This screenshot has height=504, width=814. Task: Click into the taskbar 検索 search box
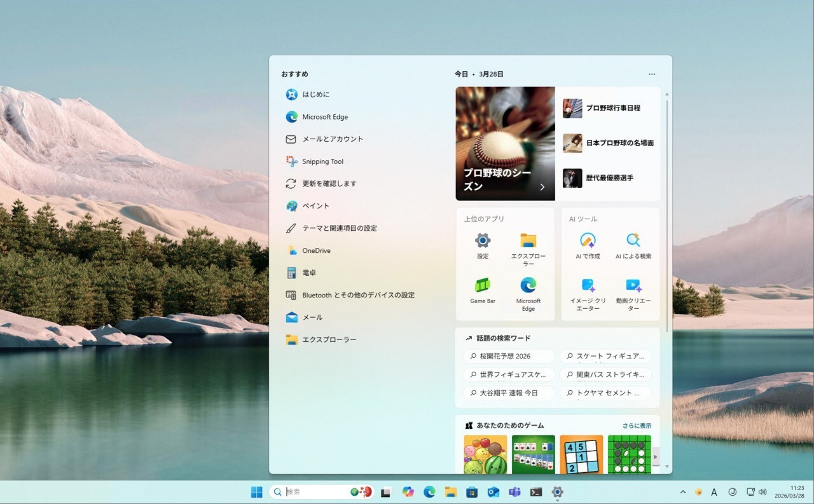(x=315, y=492)
